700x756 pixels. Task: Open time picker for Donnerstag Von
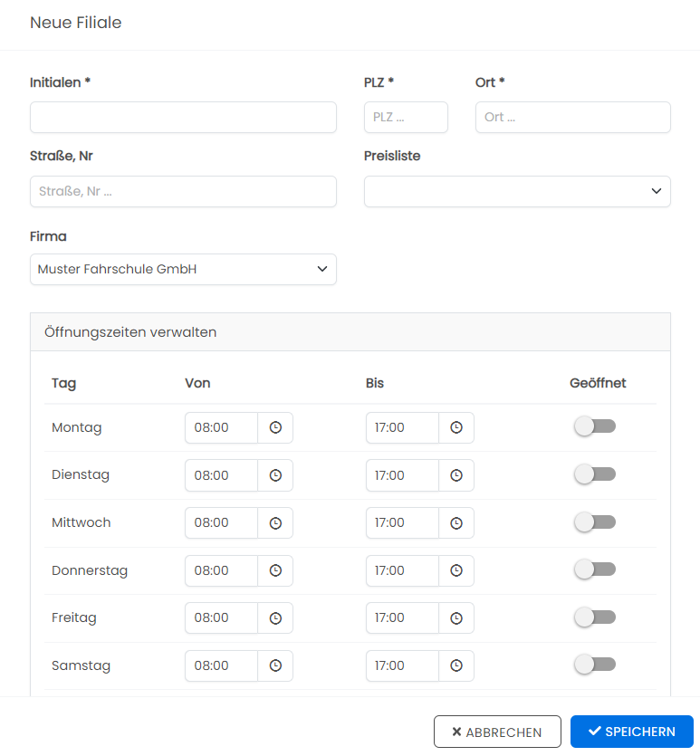pos(275,570)
